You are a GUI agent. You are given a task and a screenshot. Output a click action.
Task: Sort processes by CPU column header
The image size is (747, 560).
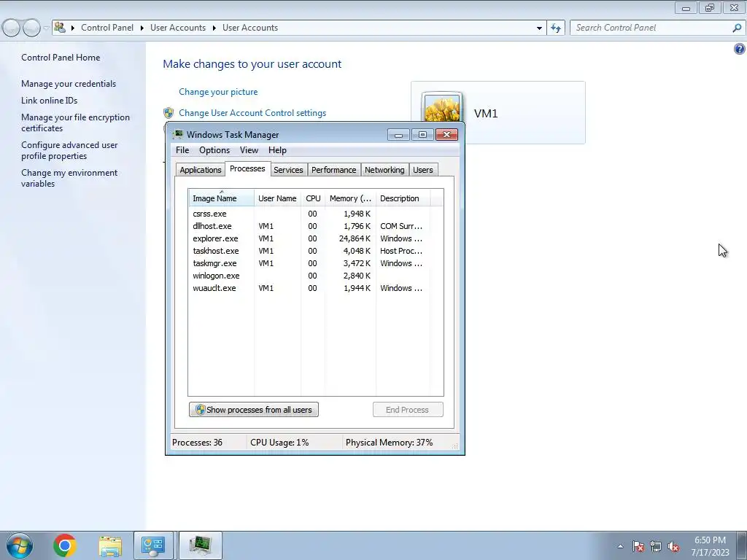(313, 198)
